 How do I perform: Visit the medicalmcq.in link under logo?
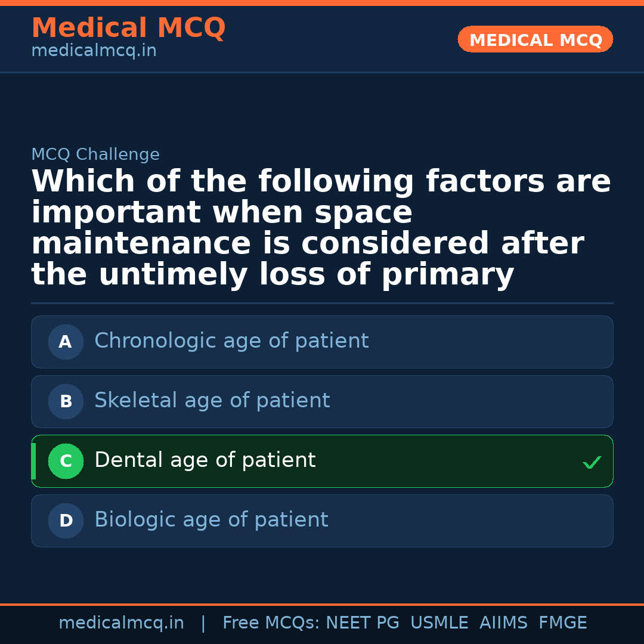pyautogui.click(x=94, y=51)
